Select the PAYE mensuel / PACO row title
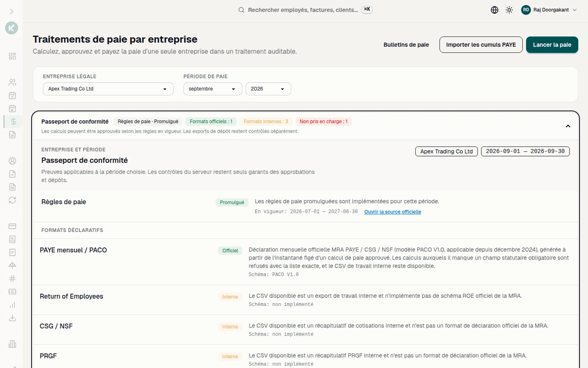588x368 pixels. tap(73, 250)
